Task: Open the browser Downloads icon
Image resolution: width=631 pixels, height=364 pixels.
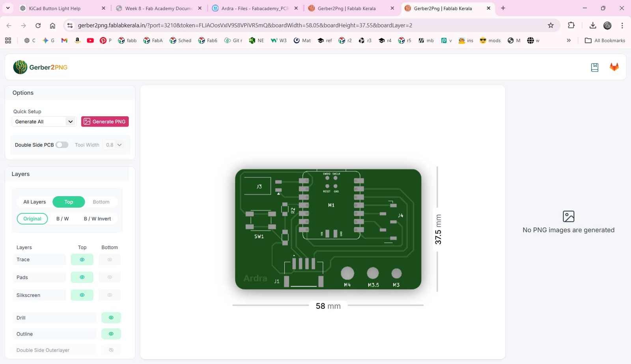Action: 592,25
